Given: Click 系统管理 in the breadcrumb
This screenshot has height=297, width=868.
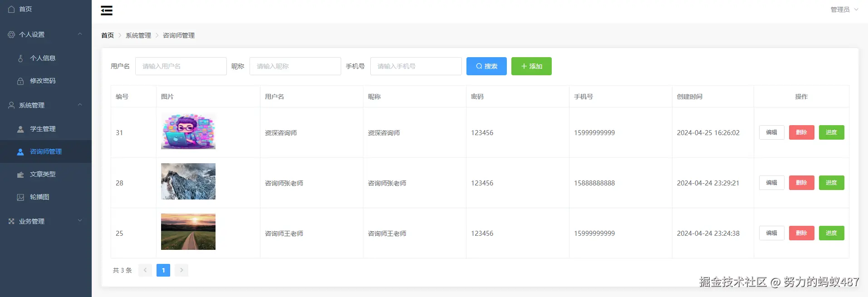Looking at the screenshot, I should point(138,35).
